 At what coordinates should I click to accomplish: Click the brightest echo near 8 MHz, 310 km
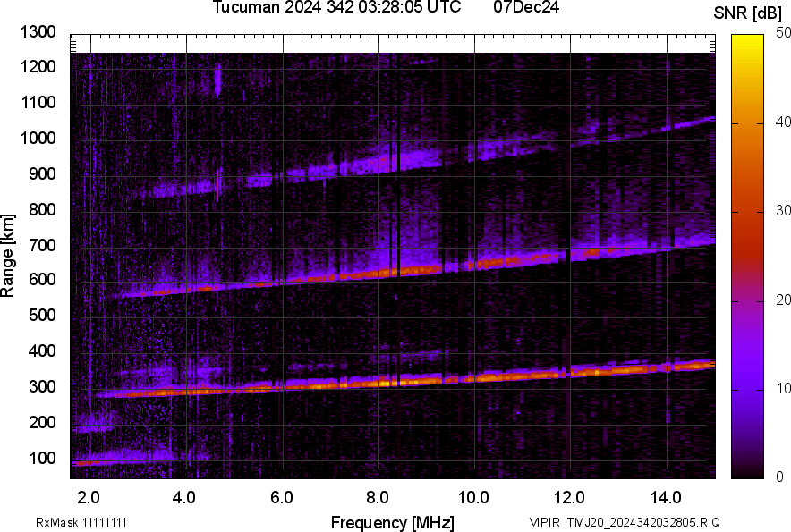point(383,383)
